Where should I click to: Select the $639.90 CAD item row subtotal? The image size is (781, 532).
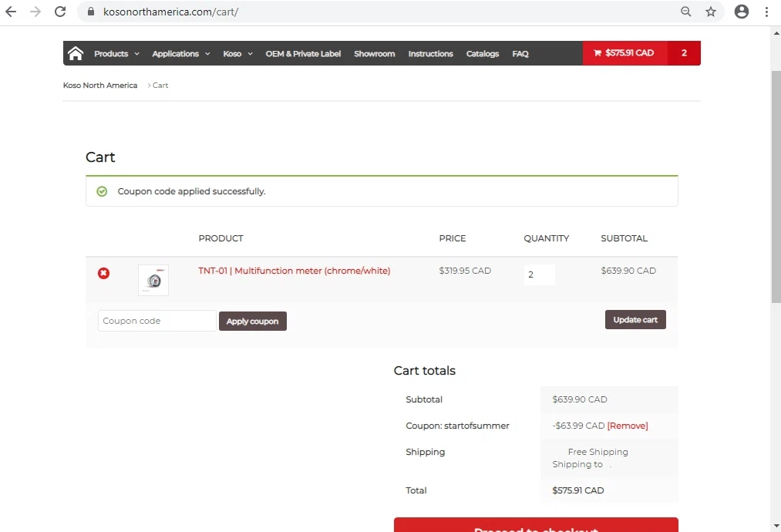point(628,271)
